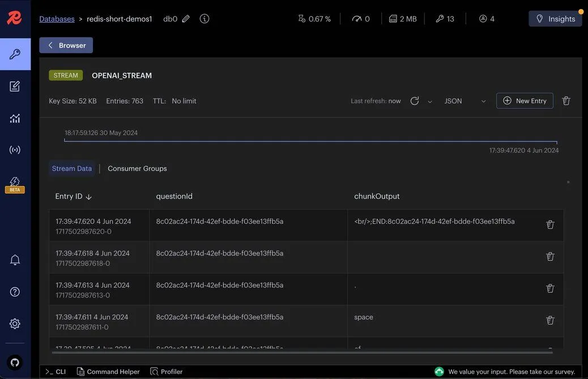Click the New Entry button
The image size is (588, 379).
[x=525, y=101]
